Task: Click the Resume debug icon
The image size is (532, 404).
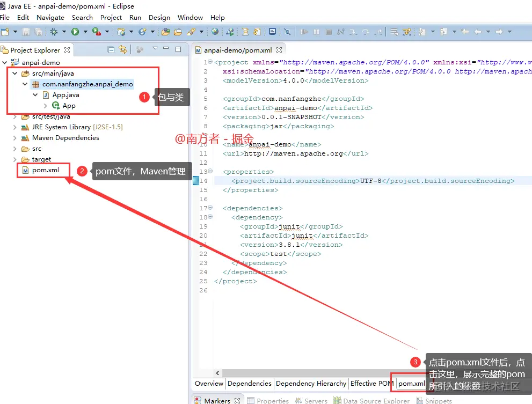Action: [304, 32]
